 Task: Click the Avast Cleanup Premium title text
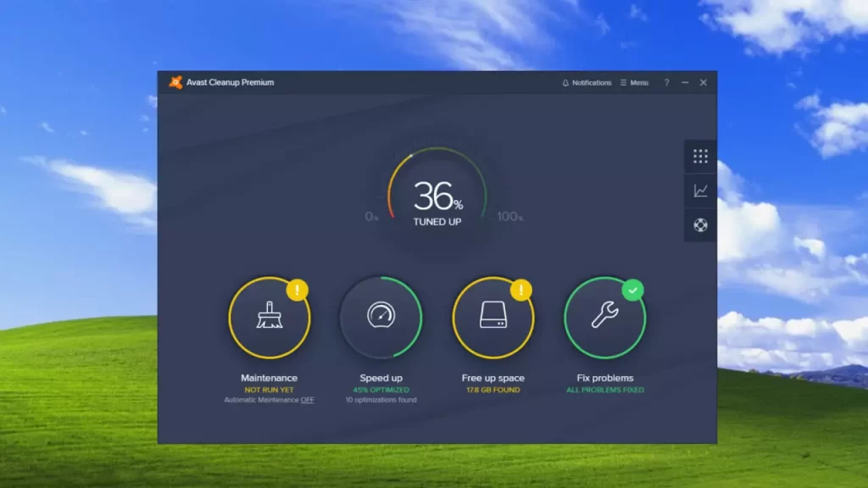(x=230, y=82)
